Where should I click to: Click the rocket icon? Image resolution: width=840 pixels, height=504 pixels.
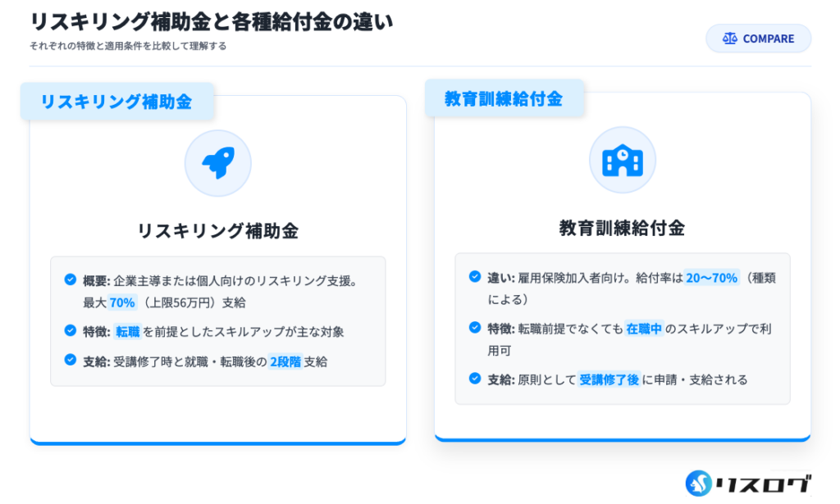(x=217, y=163)
